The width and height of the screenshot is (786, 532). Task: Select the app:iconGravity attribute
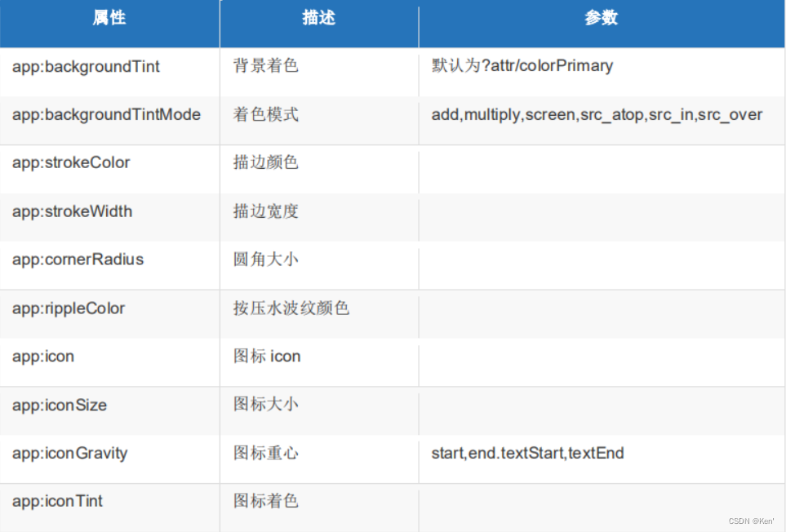point(69,454)
